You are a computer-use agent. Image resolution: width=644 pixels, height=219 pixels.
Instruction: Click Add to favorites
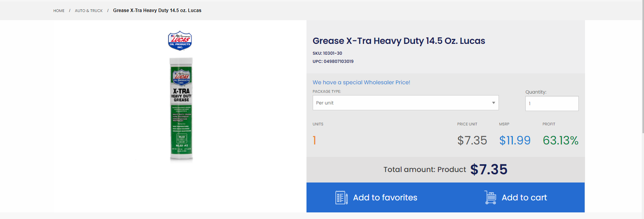coord(385,198)
